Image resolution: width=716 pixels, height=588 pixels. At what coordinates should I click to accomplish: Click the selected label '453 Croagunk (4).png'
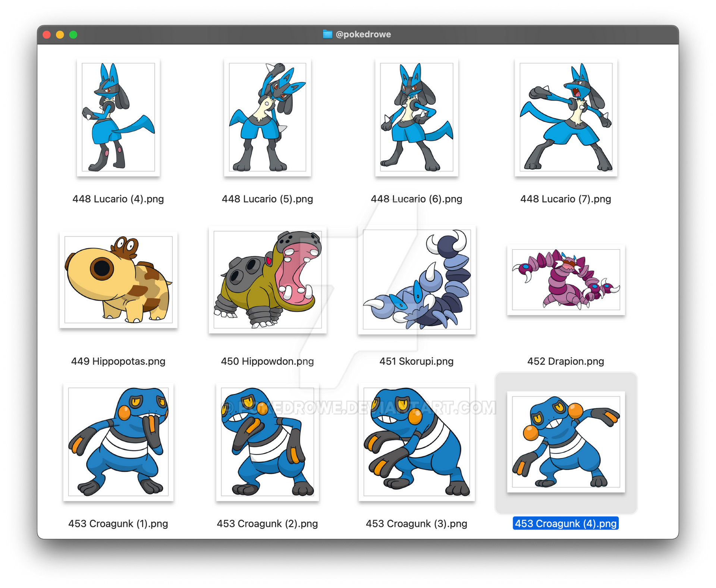566,524
